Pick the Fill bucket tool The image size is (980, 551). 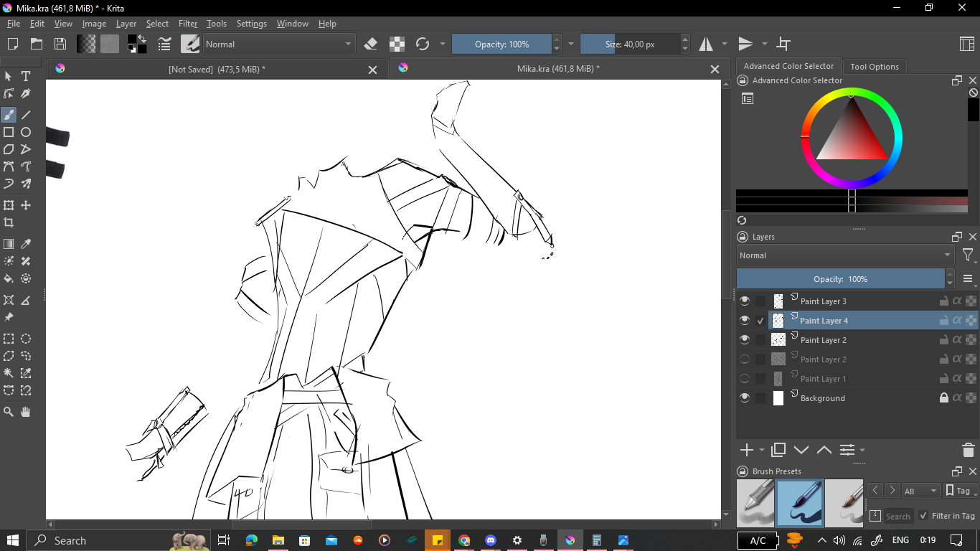tap(9, 278)
